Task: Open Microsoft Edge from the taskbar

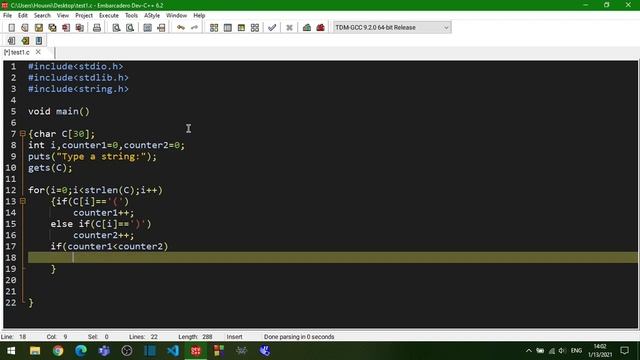Action: (81, 351)
